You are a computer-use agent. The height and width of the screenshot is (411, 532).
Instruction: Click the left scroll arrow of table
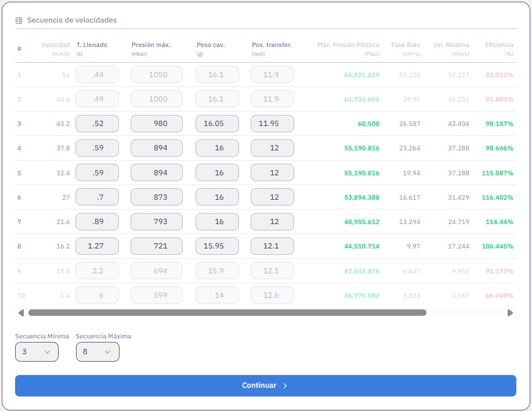pyautogui.click(x=21, y=313)
